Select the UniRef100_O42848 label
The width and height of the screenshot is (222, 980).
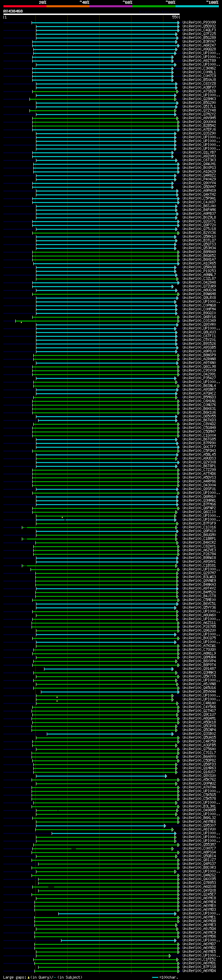pos(199,282)
